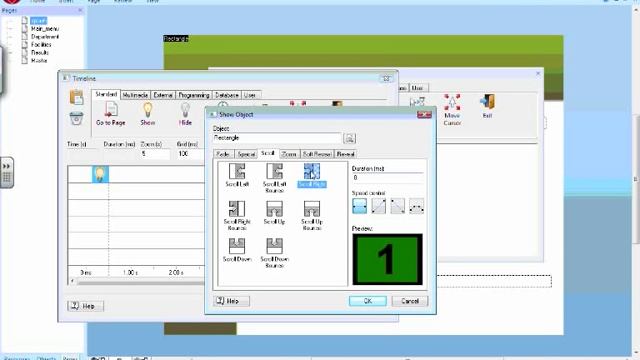Switch to the Zoom tab in Show Object

289,154
